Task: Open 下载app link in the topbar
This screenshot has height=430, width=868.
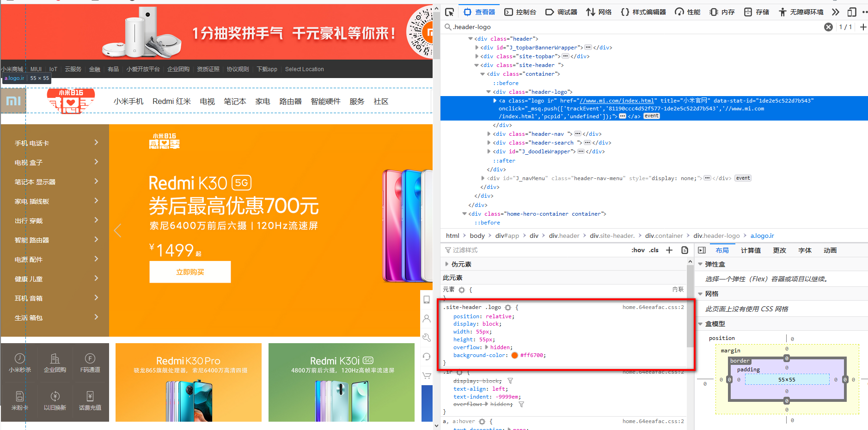Action: pos(267,69)
